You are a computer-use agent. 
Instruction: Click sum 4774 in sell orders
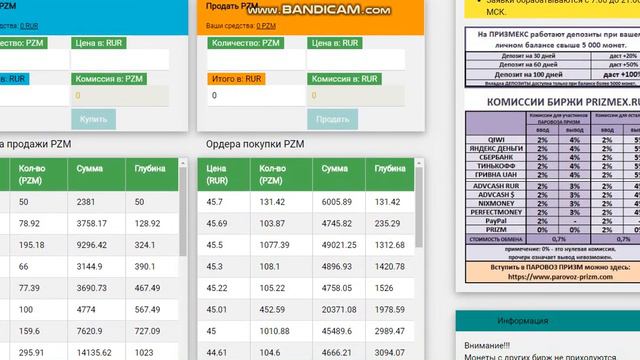click(x=86, y=310)
